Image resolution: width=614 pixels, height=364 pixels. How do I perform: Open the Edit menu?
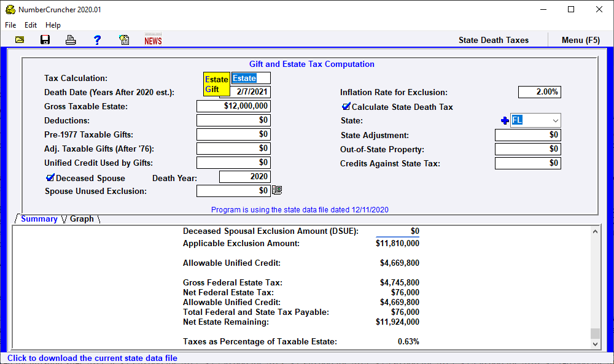click(x=31, y=25)
